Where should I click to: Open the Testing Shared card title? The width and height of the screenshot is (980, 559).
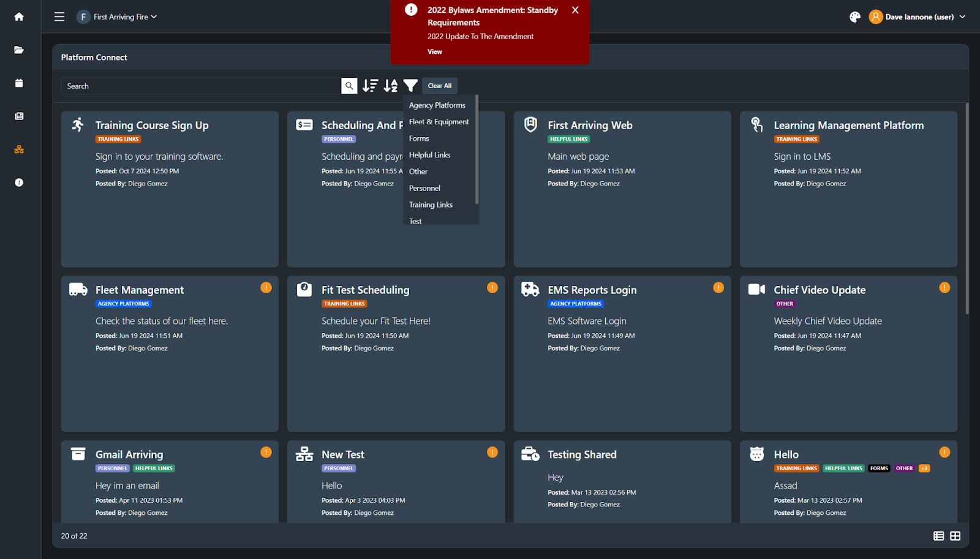582,454
